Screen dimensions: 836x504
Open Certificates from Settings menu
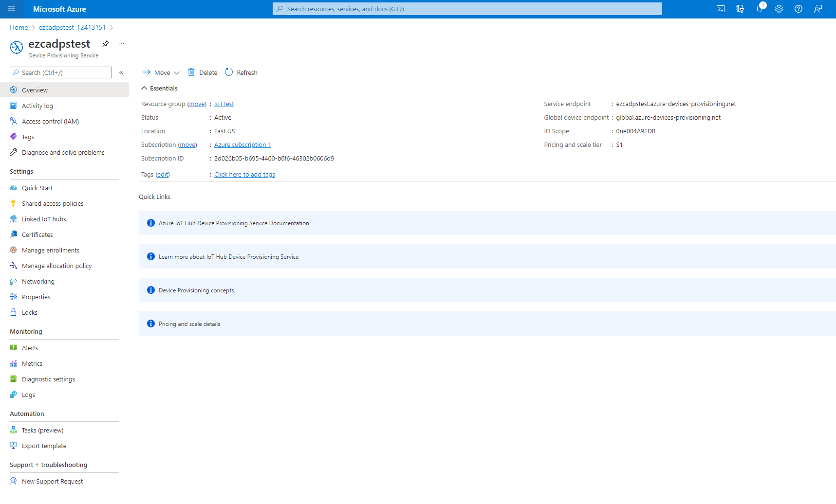[x=37, y=235]
